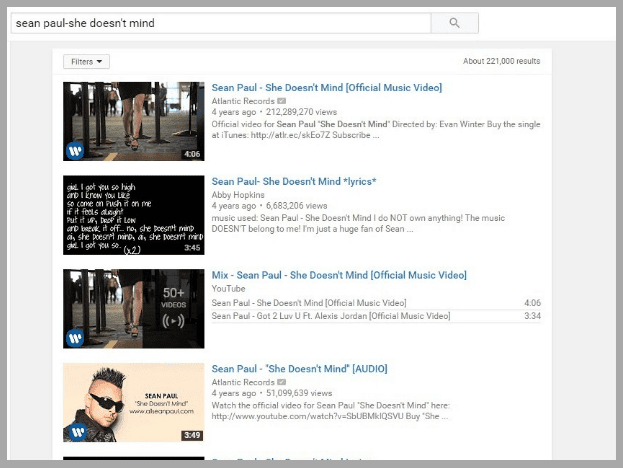Select first mix track lasting 4:06

click(309, 302)
